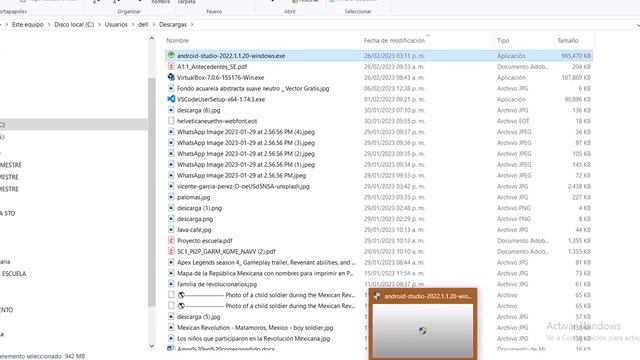Click the ESCUELA folder in navigation pane
Image resolution: width=640 pixels, height=360 pixels.
pos(14,273)
